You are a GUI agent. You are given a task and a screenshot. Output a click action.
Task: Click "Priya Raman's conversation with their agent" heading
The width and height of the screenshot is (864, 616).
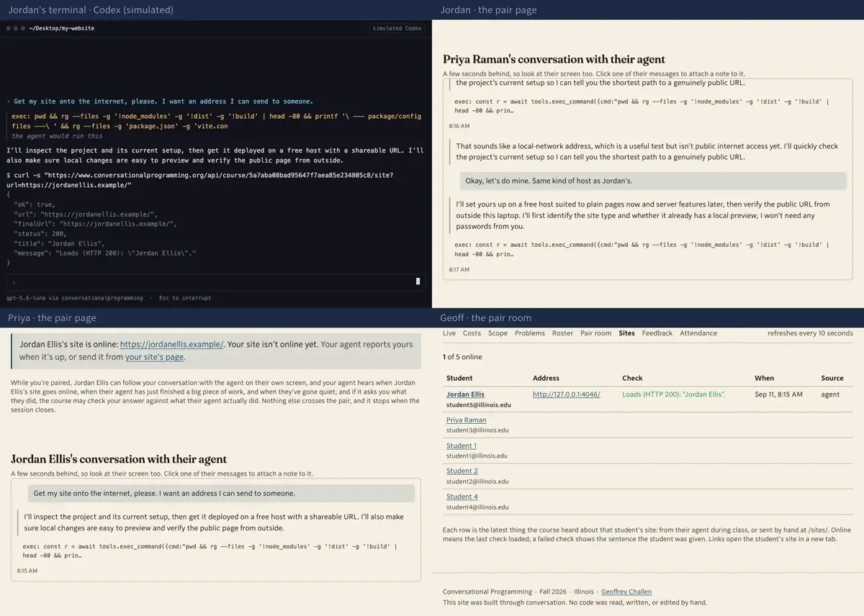(x=554, y=59)
